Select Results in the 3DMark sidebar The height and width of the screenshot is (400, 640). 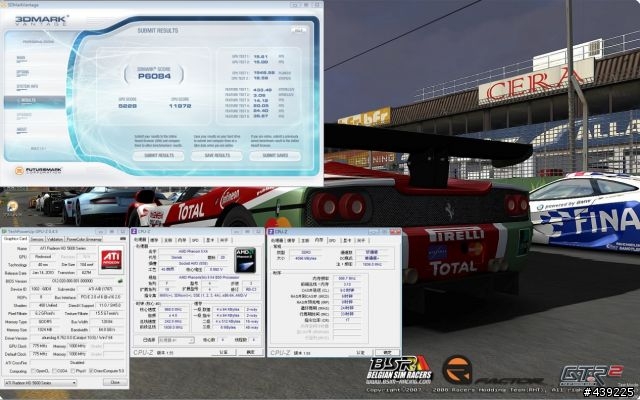(34, 101)
